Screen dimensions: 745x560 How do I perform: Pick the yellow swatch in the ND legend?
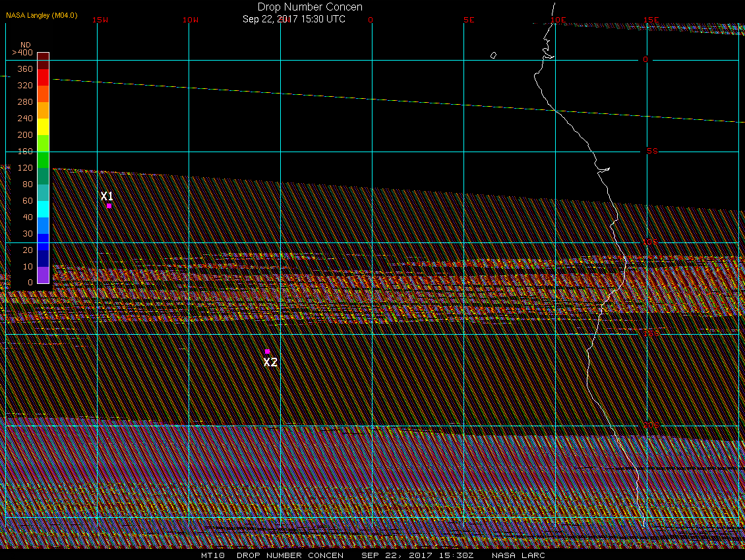pos(43,126)
